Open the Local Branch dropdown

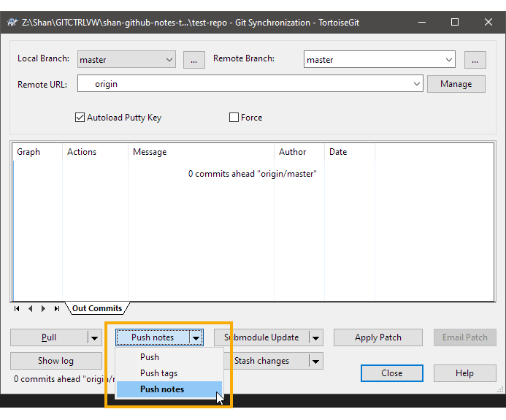126,59
